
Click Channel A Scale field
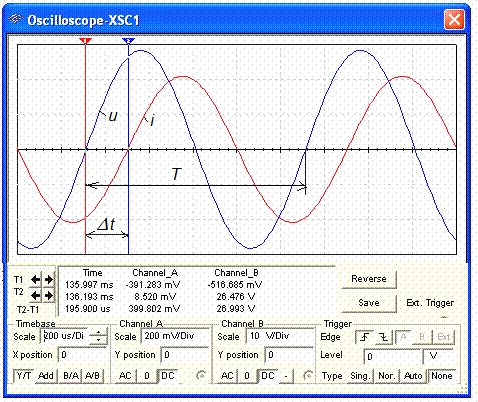175,336
